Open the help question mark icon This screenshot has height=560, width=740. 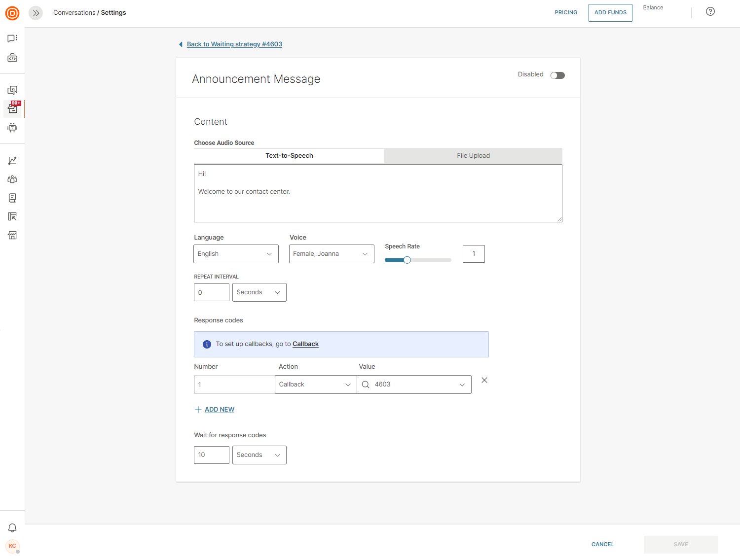point(710,12)
